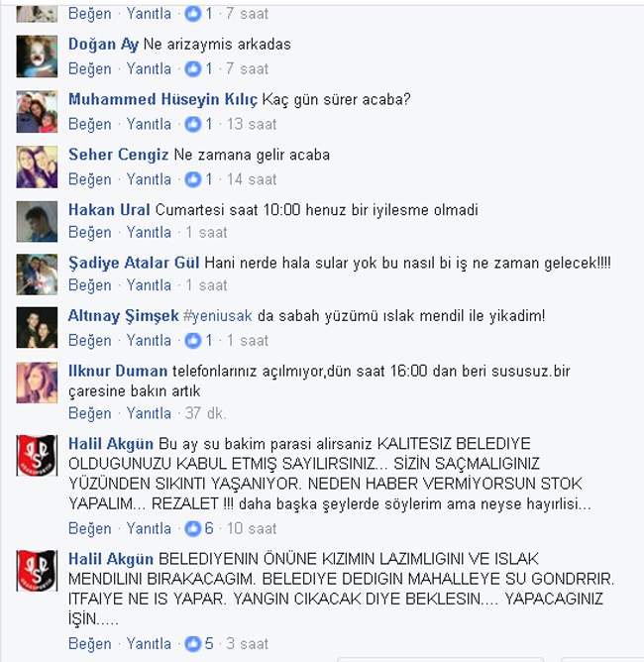This screenshot has height=662, width=644.
Task: Click the 37 dk. timestamp
Action: 205,413
